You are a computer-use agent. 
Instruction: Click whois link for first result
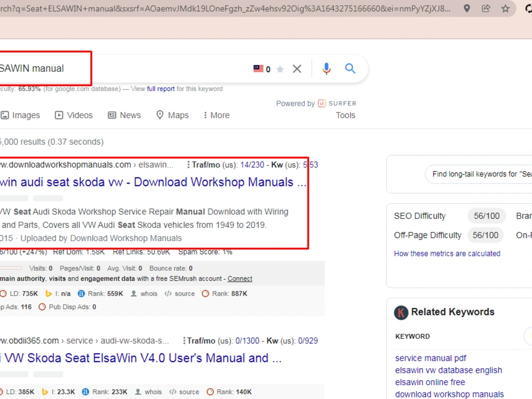coord(149,294)
